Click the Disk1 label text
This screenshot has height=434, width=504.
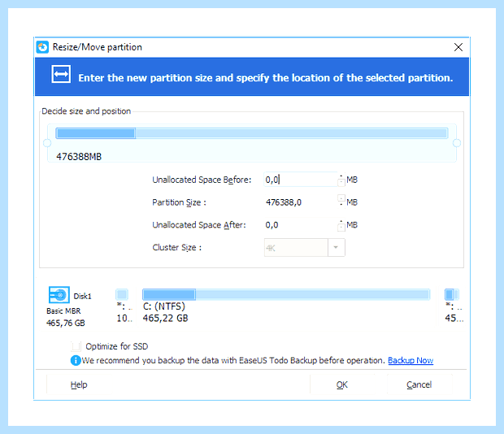pos(82,296)
